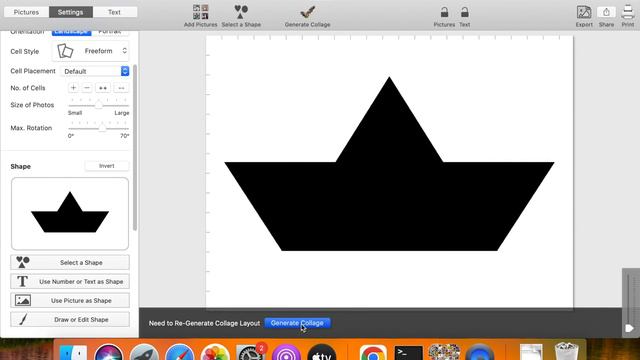This screenshot has height=360, width=640.
Task: Open Photos app from the dock
Action: [215, 353]
